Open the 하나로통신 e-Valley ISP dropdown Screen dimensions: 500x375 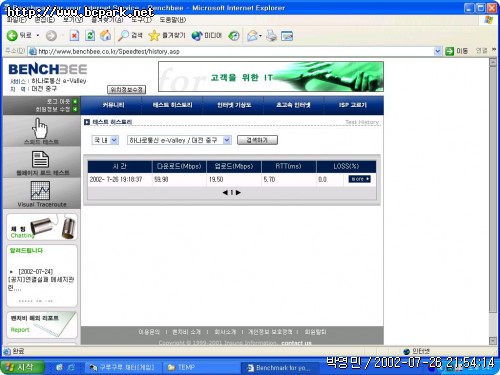coord(179,140)
